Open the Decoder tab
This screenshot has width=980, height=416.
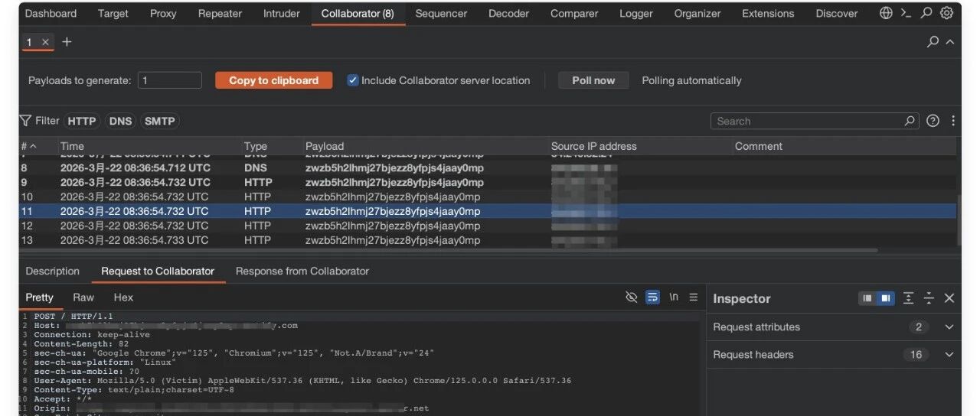pos(508,13)
